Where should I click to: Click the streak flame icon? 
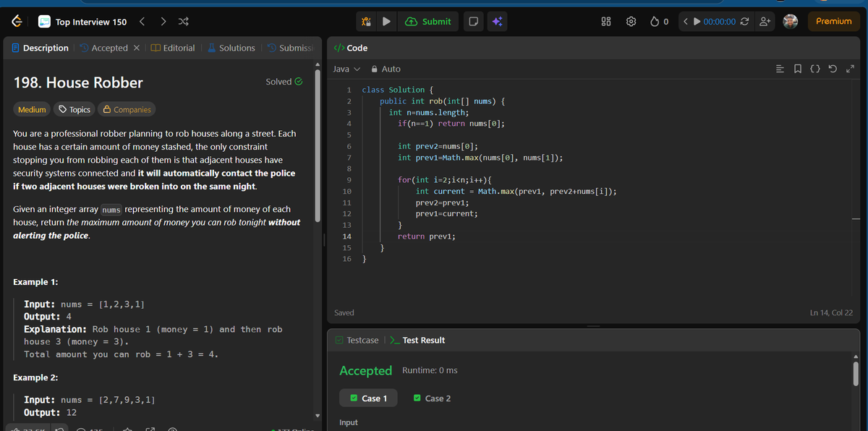coord(655,22)
